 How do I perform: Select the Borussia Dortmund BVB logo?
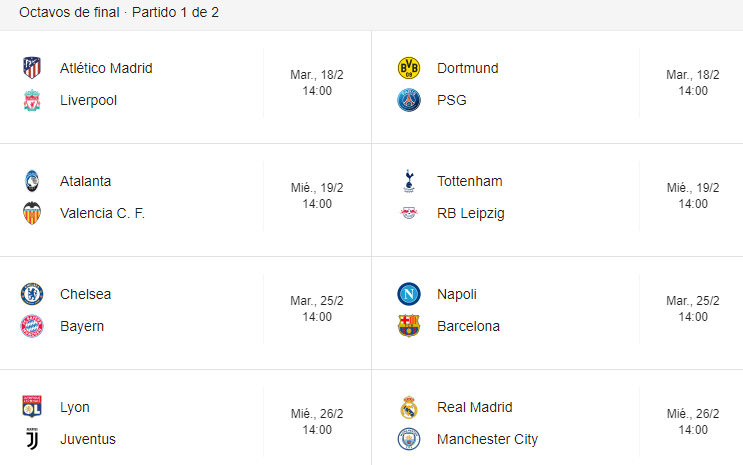[409, 68]
